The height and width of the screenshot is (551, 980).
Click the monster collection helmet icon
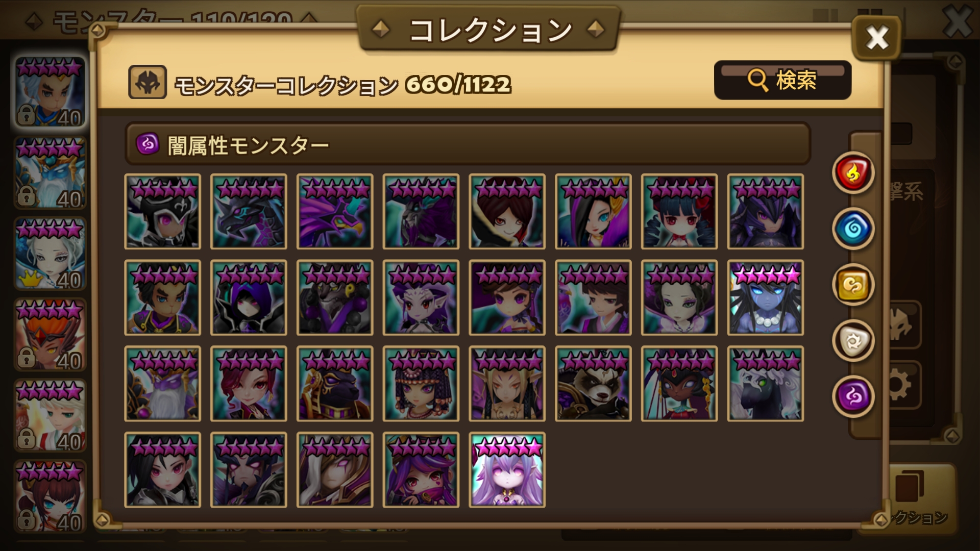[x=147, y=82]
